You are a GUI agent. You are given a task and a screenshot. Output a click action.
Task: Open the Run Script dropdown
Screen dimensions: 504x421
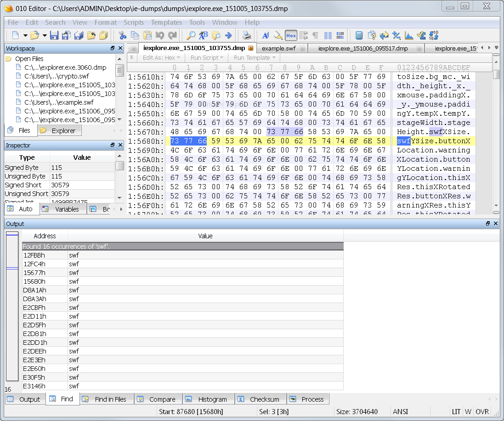coord(207,57)
